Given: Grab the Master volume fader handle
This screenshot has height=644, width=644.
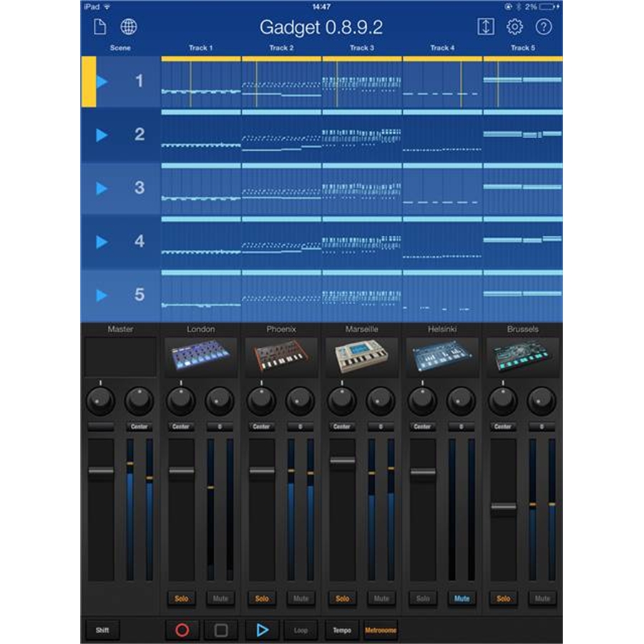Looking at the screenshot, I should click(x=101, y=471).
